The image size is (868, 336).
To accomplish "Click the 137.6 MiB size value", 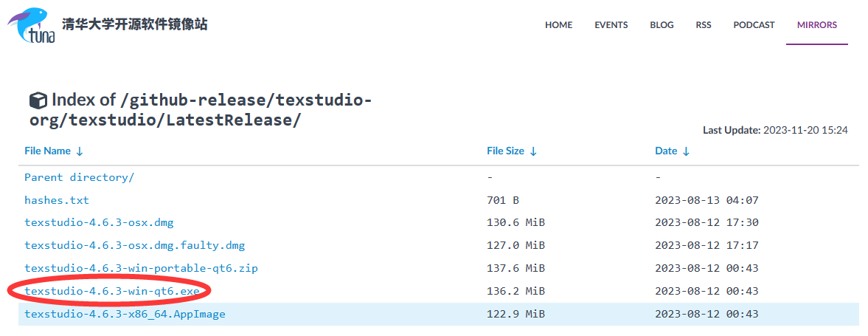I will coord(515,268).
